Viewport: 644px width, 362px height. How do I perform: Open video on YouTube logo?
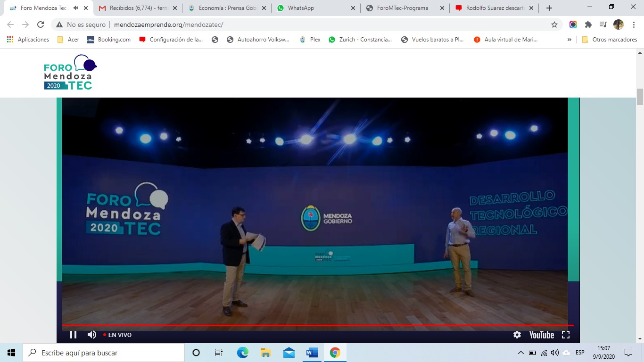(x=541, y=335)
